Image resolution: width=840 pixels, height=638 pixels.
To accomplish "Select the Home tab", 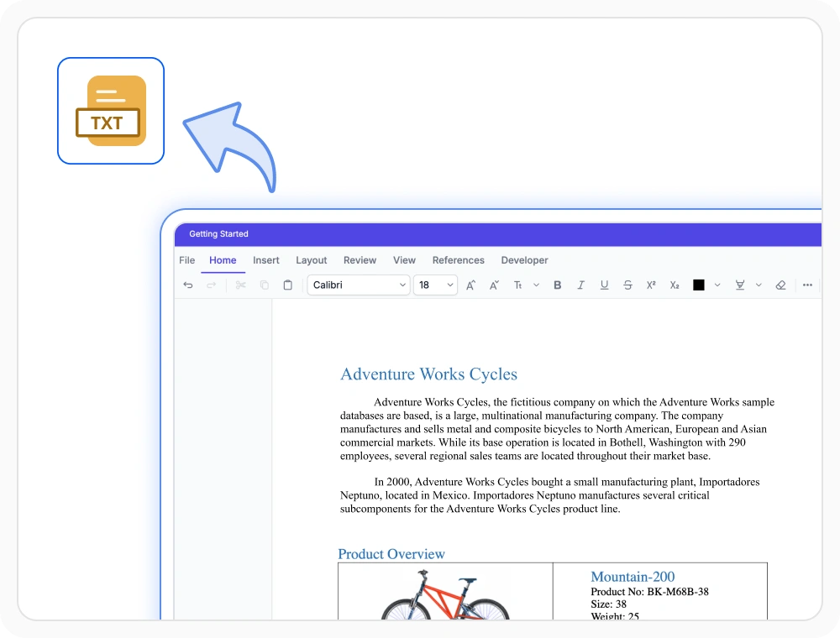I will pos(223,260).
